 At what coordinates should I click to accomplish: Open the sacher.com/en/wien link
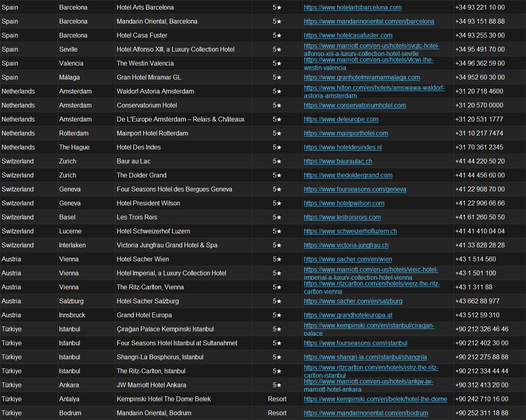(348, 259)
